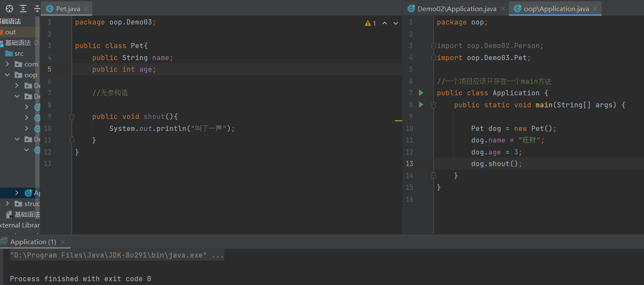This screenshot has width=644, height=285.
Task: Fold the import block at line 3
Action: coord(434,46)
